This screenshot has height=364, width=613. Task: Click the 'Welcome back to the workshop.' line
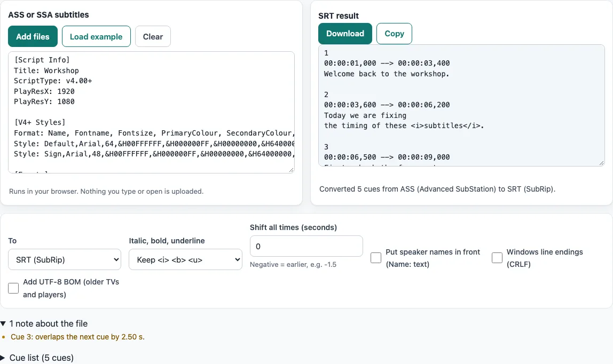pyautogui.click(x=387, y=74)
